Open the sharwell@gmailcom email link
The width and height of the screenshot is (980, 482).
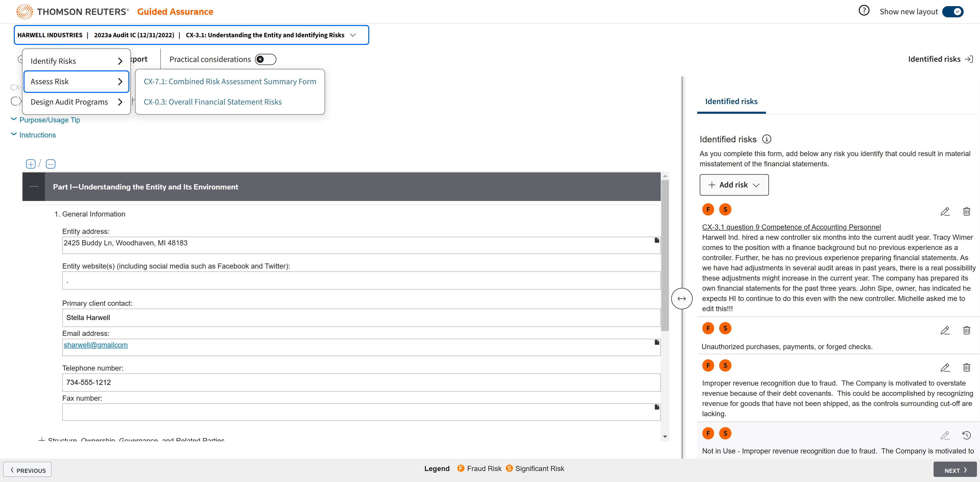pos(95,345)
